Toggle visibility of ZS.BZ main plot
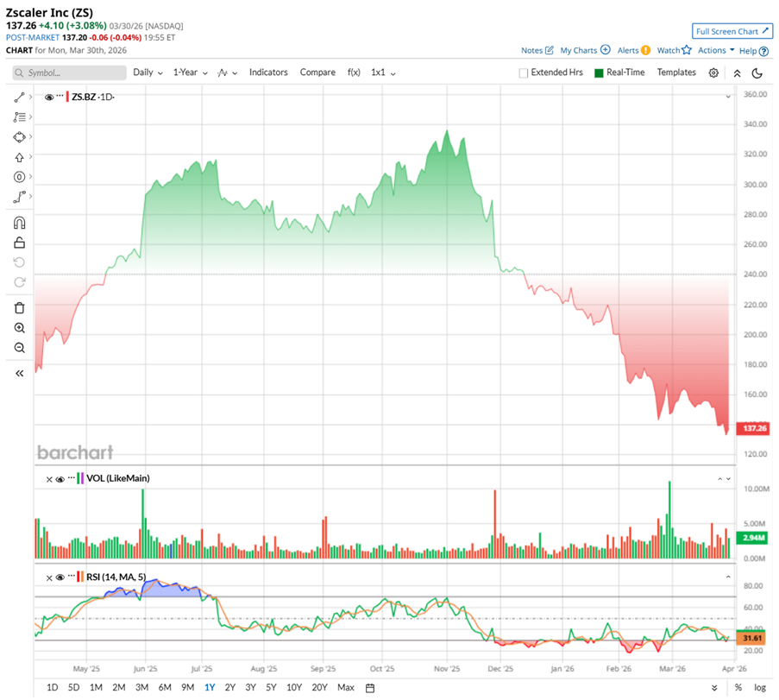This screenshot has height=700, width=779. pyautogui.click(x=49, y=98)
